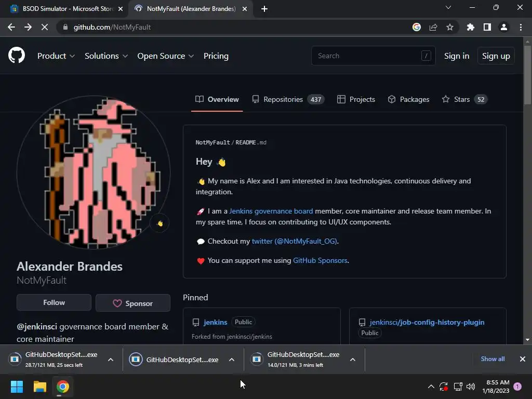532x399 pixels.
Task: Go back to the previous page
Action: click(x=11, y=27)
